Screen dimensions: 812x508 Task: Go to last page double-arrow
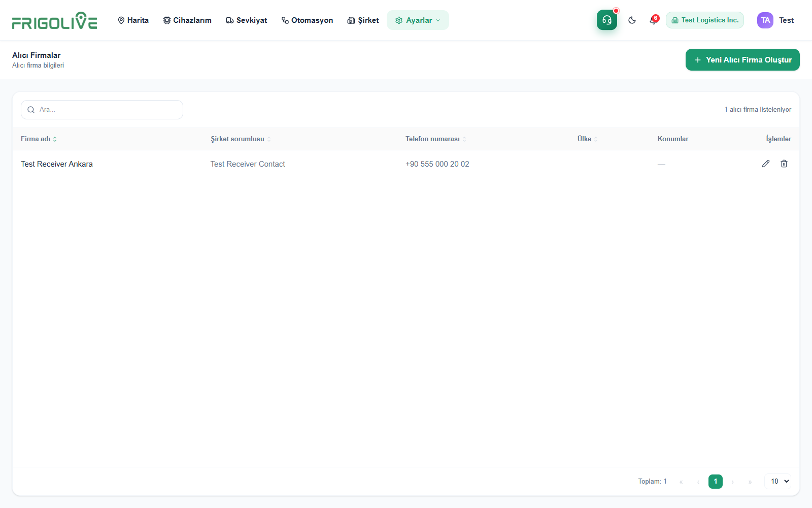[x=750, y=482]
